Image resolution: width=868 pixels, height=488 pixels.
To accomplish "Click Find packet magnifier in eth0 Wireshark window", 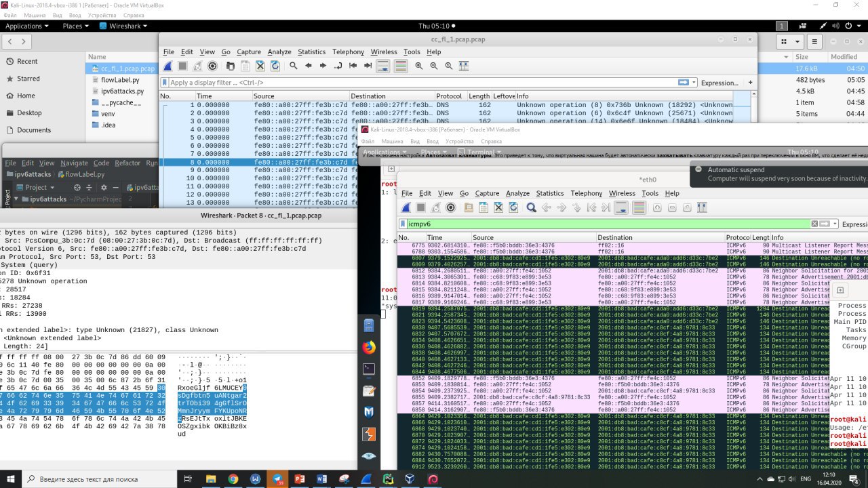I will coord(532,207).
